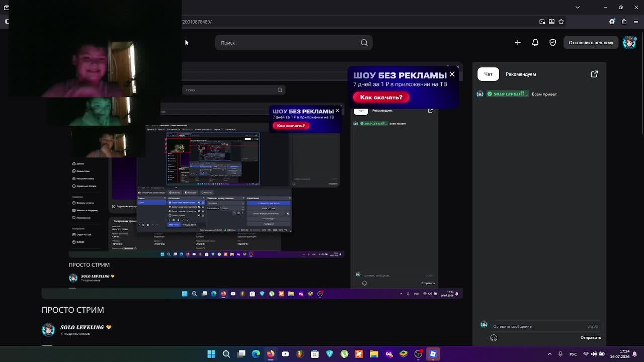Open the green uTorrent icon on taskbar
The height and width of the screenshot is (362, 644).
click(344, 354)
